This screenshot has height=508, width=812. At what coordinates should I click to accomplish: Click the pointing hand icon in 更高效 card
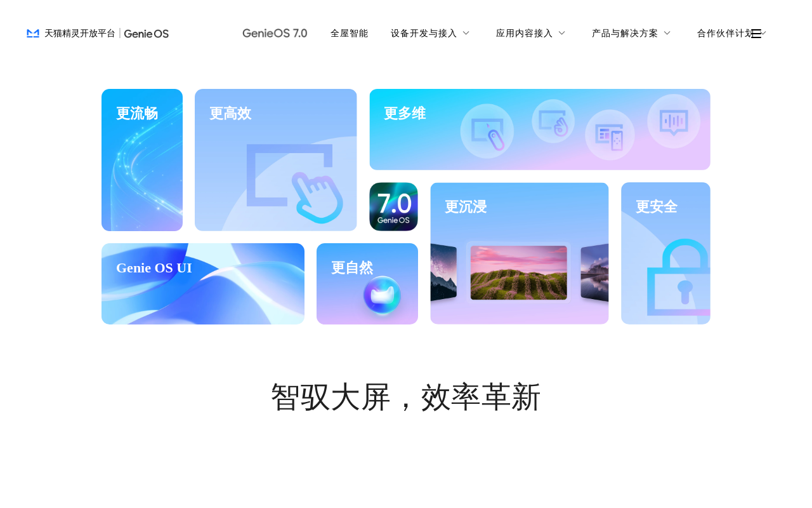coord(317,197)
